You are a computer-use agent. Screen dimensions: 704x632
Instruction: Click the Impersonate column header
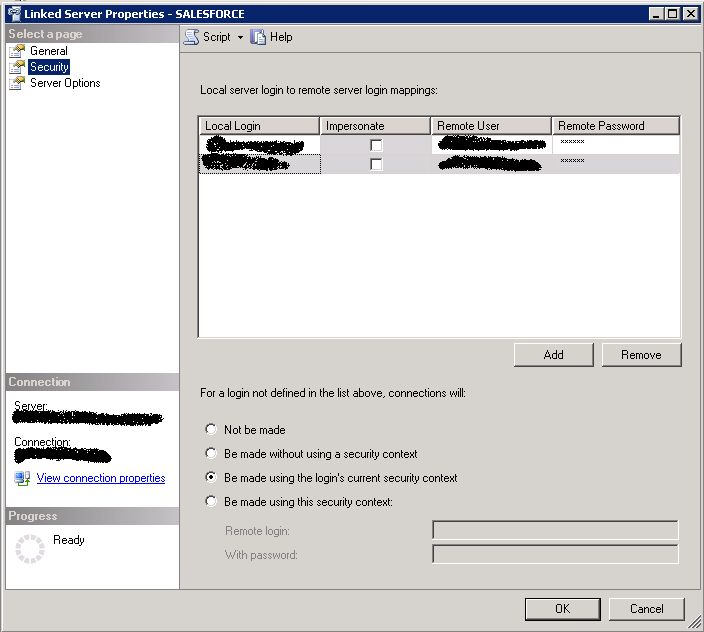[x=375, y=126]
